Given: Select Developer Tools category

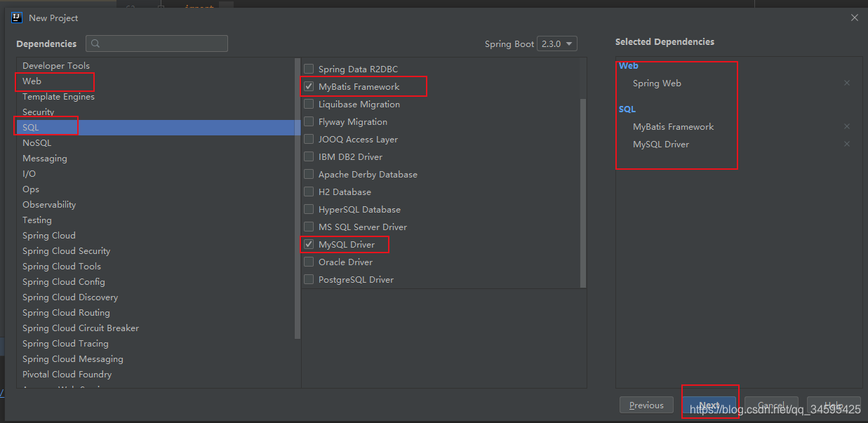Looking at the screenshot, I should click(x=156, y=65).
